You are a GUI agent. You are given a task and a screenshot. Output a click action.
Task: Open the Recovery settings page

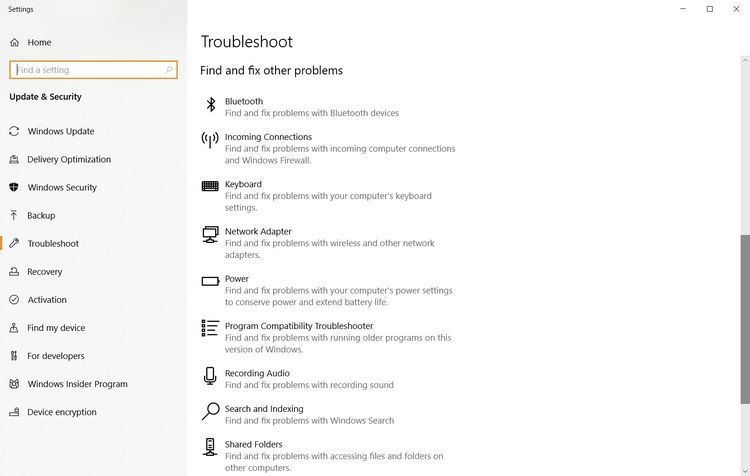pyautogui.click(x=44, y=271)
